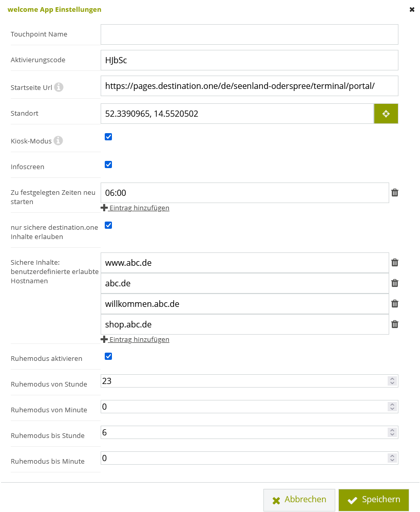Edit the www.abc.de hostname field
This screenshot has width=420, height=512.
pos(245,263)
